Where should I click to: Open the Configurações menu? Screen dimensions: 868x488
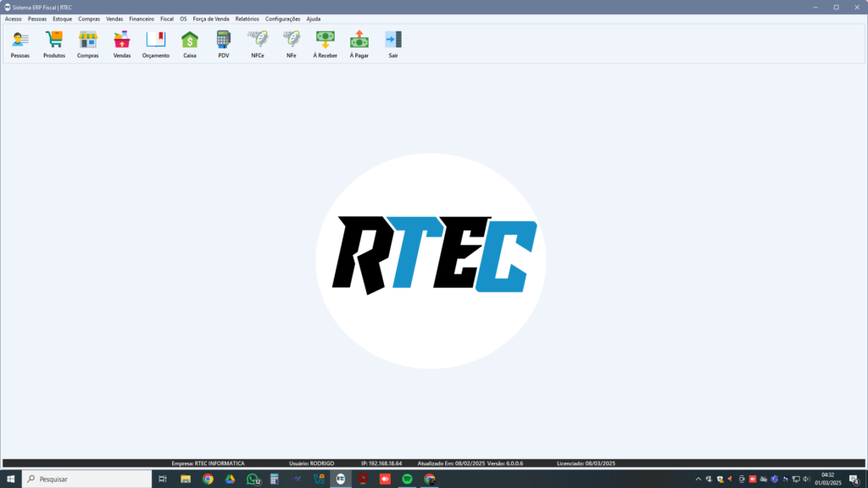[282, 19]
